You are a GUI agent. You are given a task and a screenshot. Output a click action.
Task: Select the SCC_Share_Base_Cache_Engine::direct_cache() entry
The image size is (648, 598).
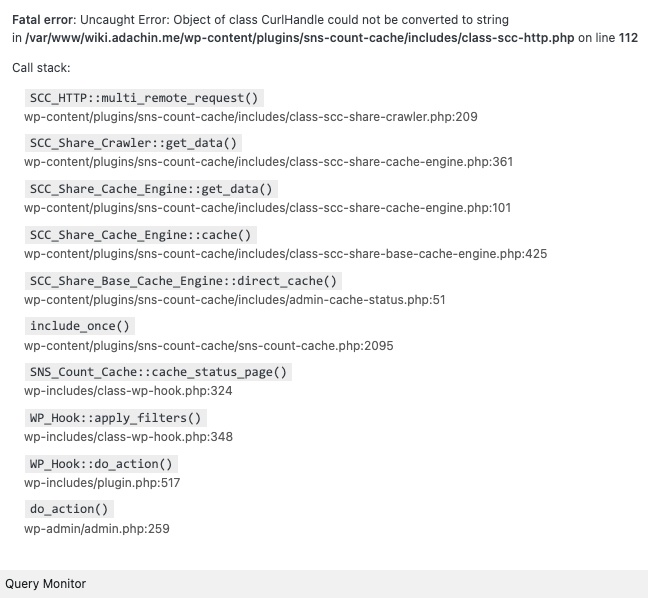[x=184, y=281]
